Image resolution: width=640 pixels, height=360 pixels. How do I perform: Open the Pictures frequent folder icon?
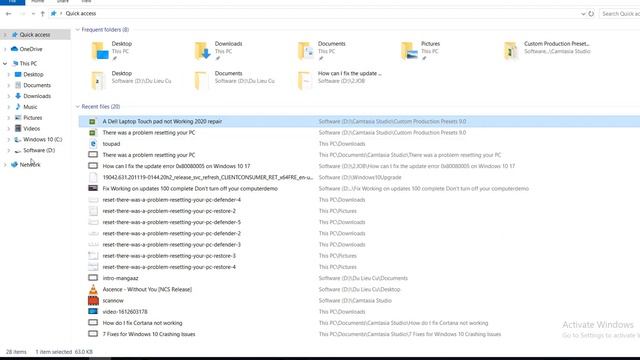pos(409,51)
